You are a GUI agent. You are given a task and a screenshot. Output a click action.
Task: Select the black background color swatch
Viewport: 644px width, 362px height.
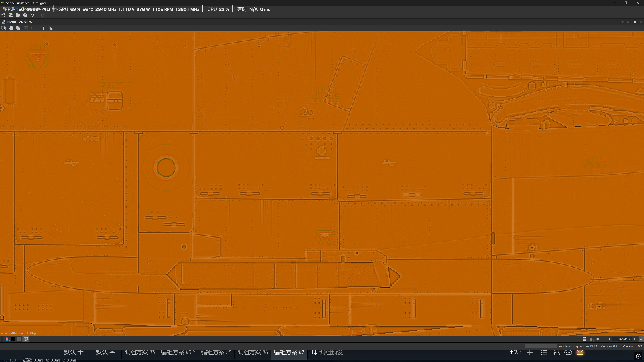tap(13, 339)
